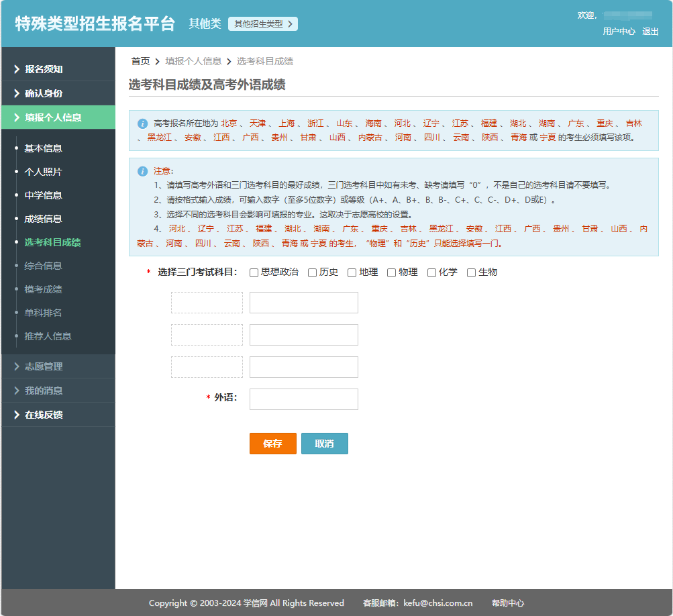Click the info icon next to 注意
Viewport: 673px width, 616px height.
tap(142, 171)
